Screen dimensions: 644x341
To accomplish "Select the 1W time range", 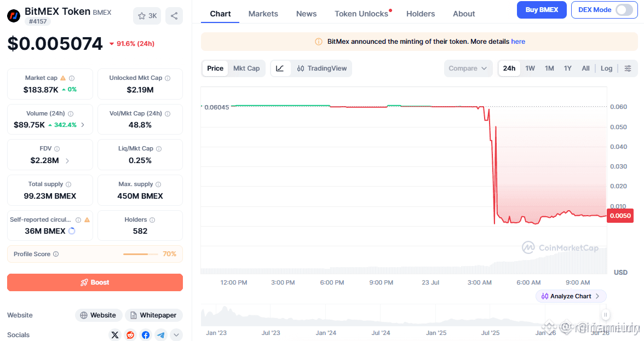I will point(530,68).
